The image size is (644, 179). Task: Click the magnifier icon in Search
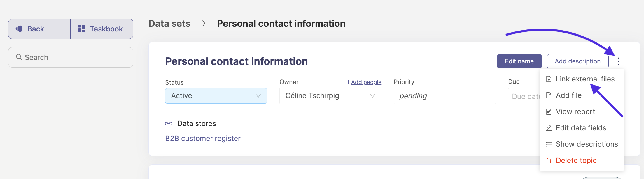[19, 57]
